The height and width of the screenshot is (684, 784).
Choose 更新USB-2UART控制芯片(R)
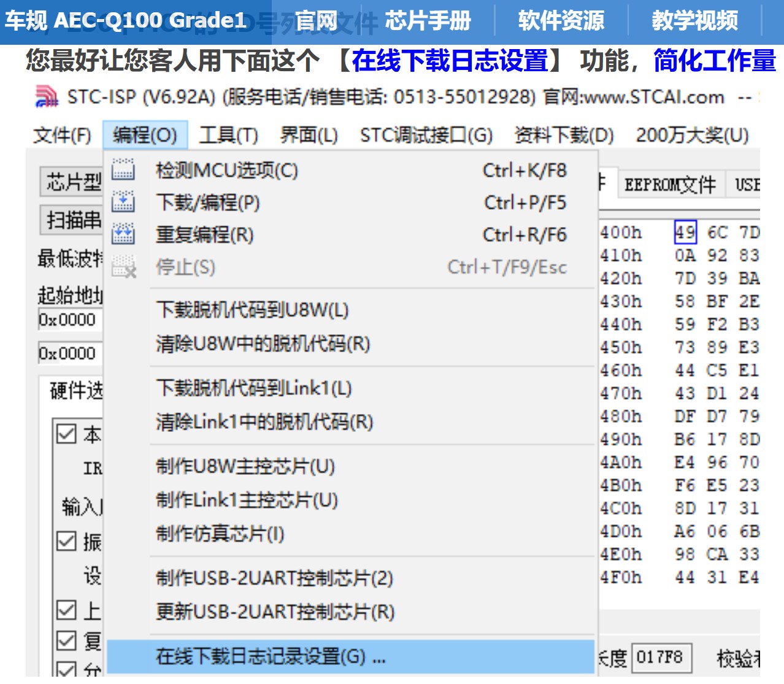[x=350, y=612]
